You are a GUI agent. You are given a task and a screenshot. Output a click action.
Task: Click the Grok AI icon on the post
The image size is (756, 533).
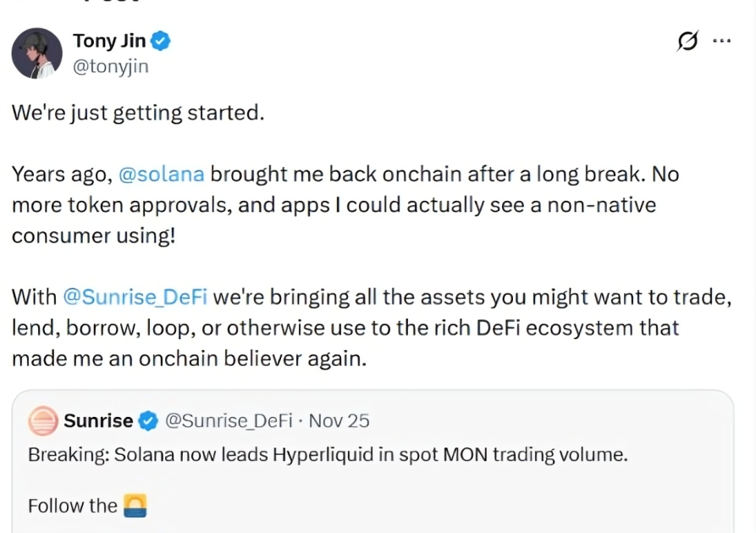[687, 40]
